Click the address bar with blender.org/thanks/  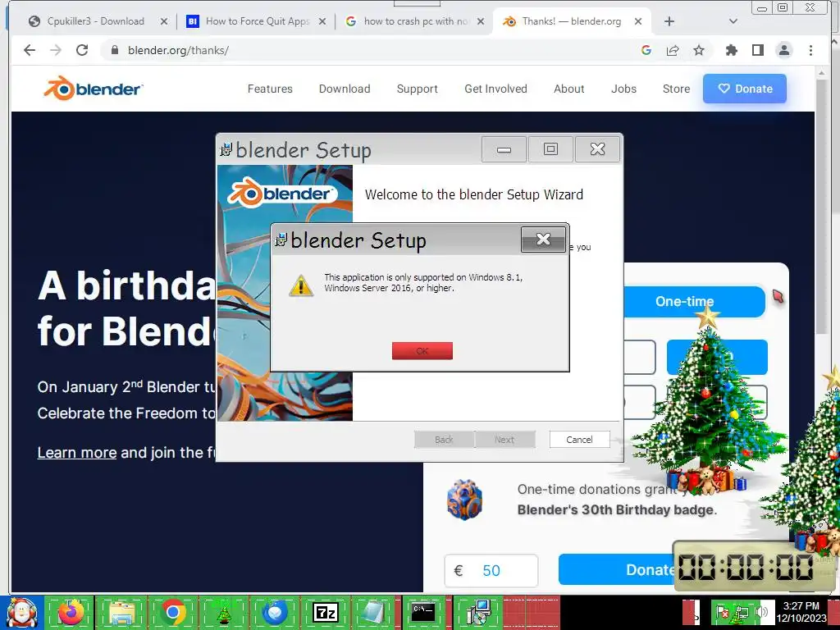[x=375, y=50]
